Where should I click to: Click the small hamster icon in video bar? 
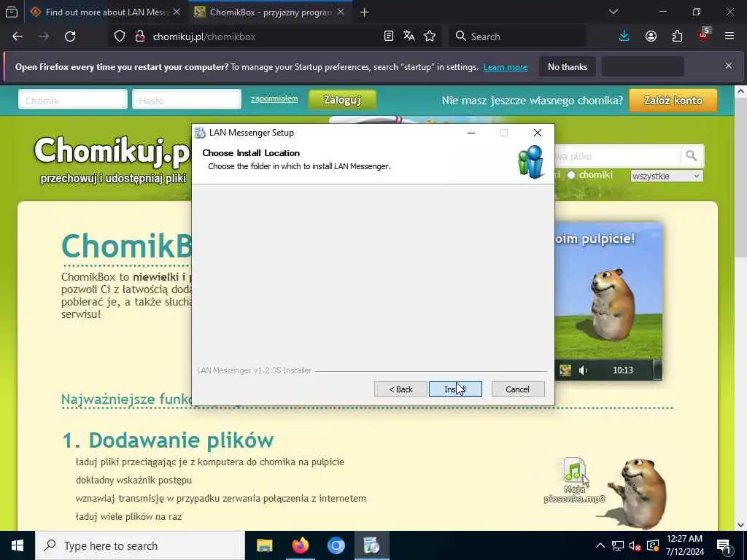565,370
